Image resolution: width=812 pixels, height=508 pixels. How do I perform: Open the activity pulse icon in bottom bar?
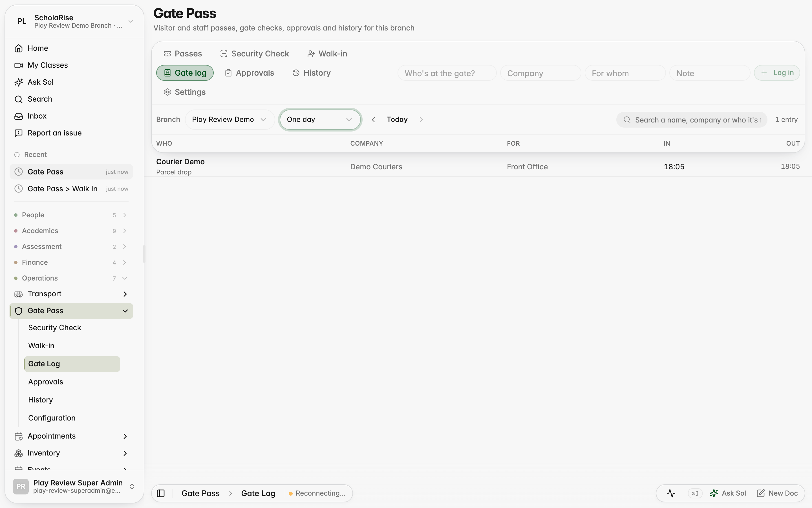click(671, 493)
